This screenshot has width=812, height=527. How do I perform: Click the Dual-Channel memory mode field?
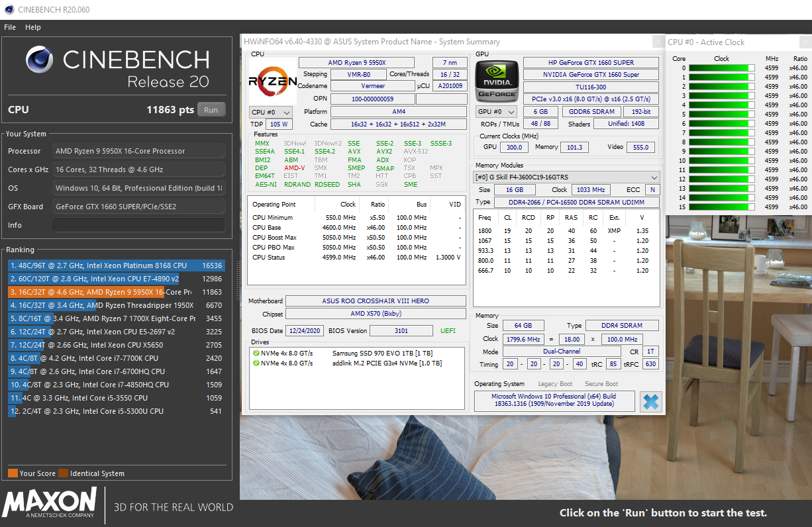[561, 352]
